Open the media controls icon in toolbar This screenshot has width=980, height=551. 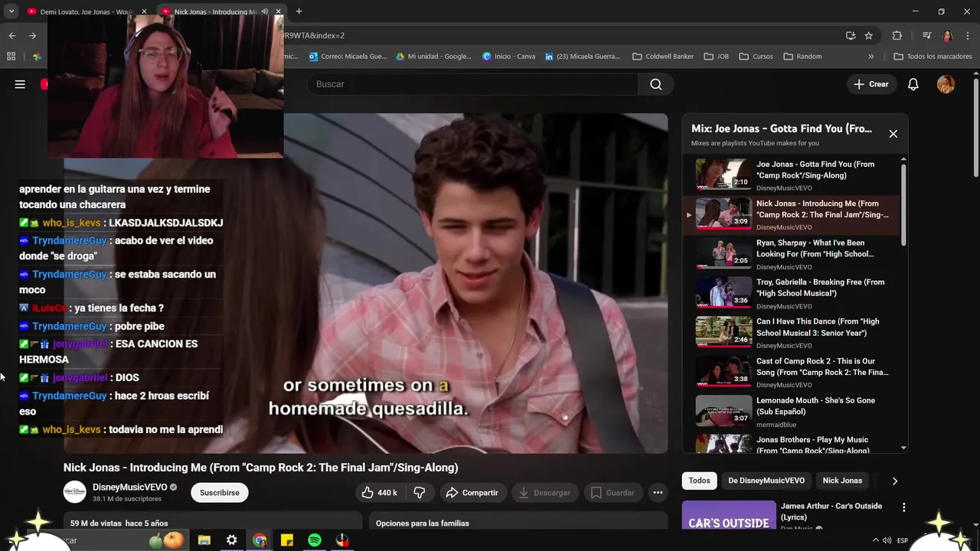point(926,35)
